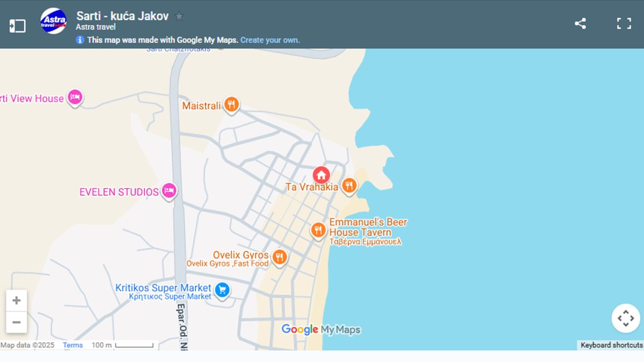Viewport: 644px width, 362px height.
Task: Open the 'Create your own' link
Action: [270, 40]
